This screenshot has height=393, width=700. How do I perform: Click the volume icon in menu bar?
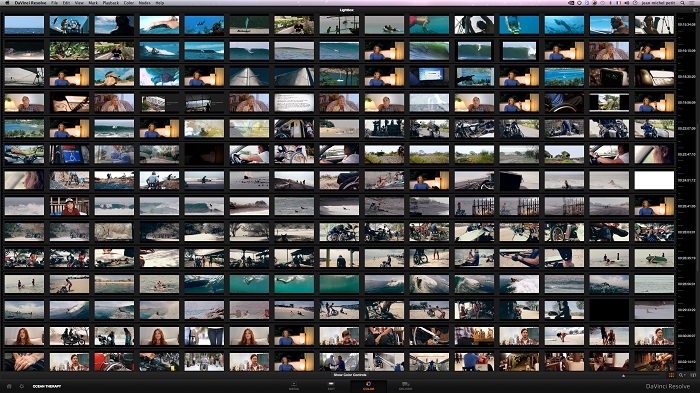click(x=626, y=3)
